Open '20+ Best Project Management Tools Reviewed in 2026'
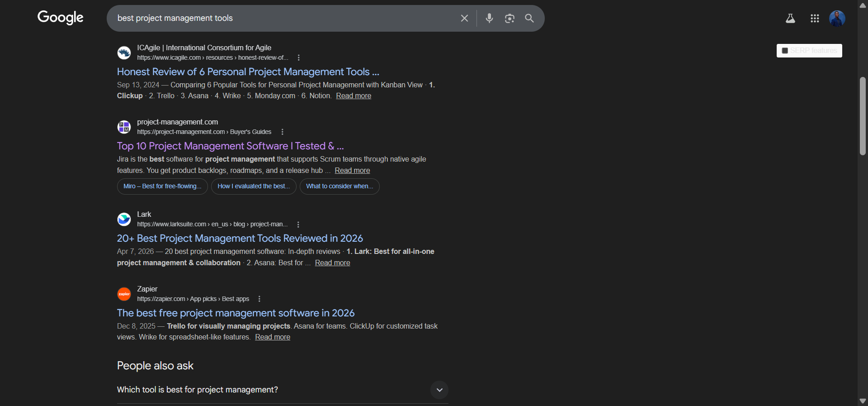 click(240, 238)
